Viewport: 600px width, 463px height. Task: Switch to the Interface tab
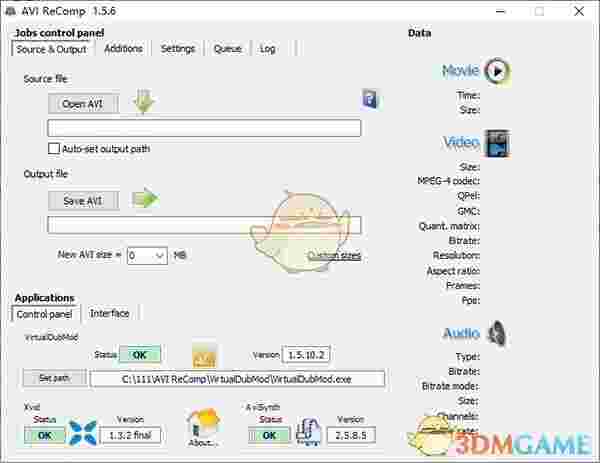tap(109, 313)
